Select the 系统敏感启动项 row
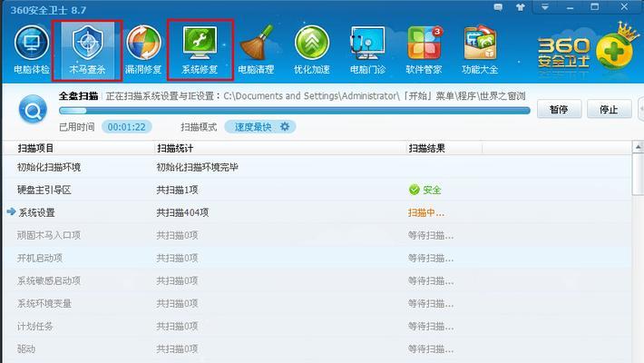Screen dimensions: 644x363 [x=317, y=280]
